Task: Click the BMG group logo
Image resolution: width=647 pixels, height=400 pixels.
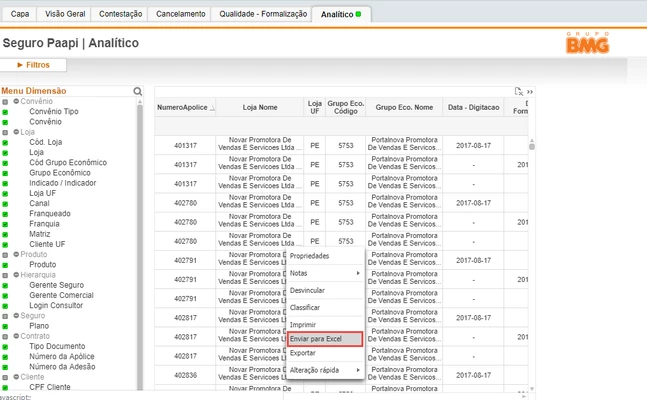Action: pyautogui.click(x=587, y=43)
